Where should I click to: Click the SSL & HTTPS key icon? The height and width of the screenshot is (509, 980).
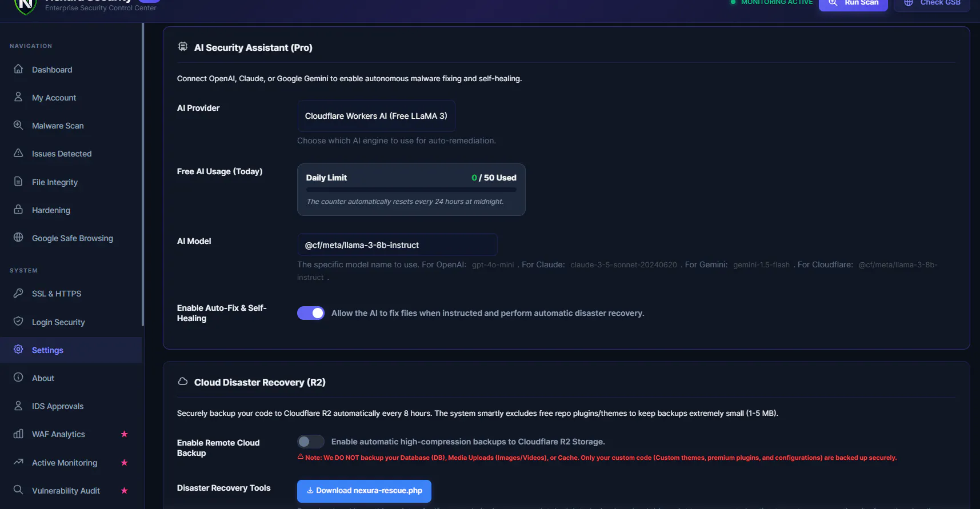(18, 293)
